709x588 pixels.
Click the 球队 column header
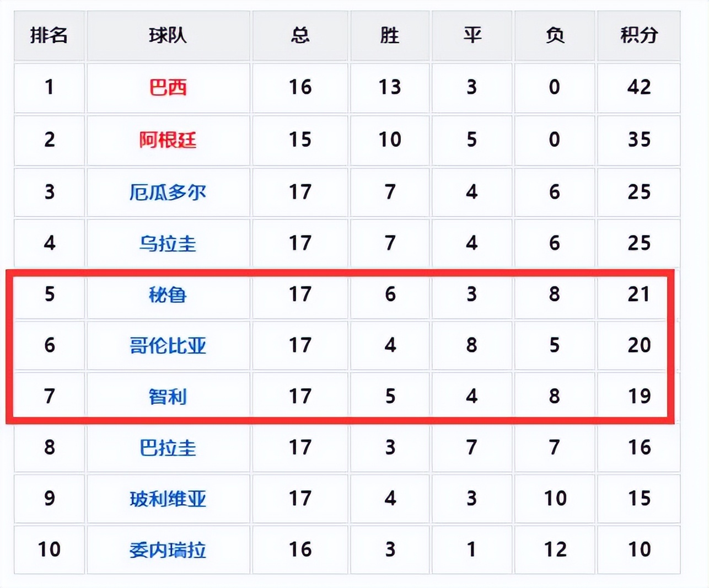(168, 36)
